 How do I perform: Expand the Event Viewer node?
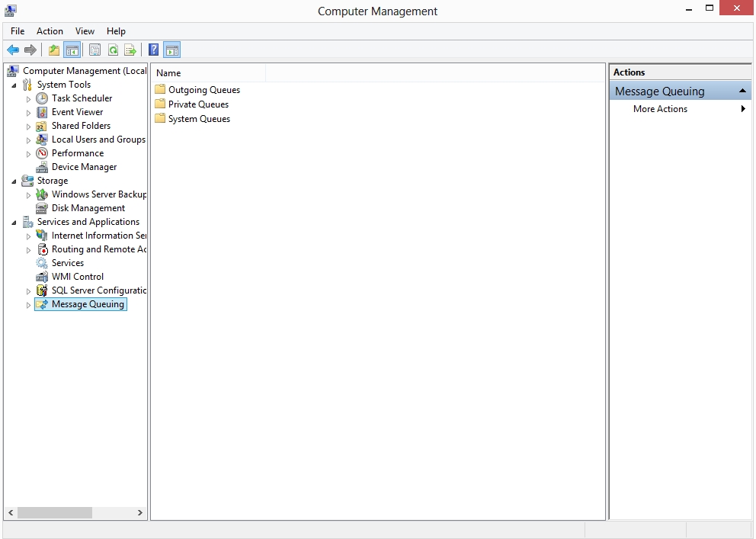pos(28,113)
